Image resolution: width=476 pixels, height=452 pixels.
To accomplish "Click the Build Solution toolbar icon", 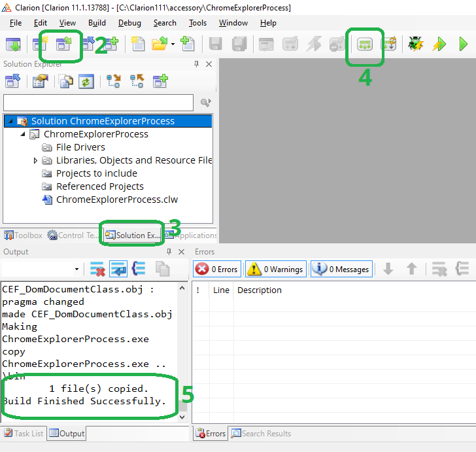I will tap(364, 44).
